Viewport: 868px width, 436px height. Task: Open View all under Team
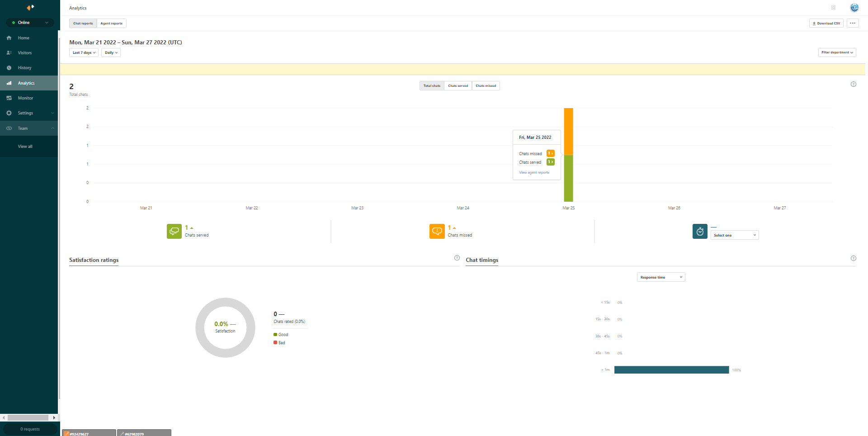pyautogui.click(x=25, y=147)
